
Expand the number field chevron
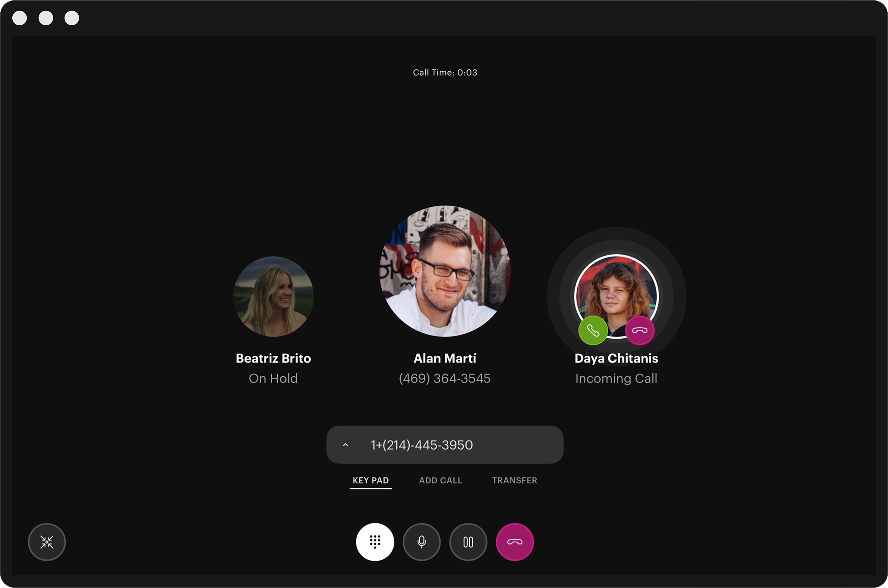pos(345,445)
